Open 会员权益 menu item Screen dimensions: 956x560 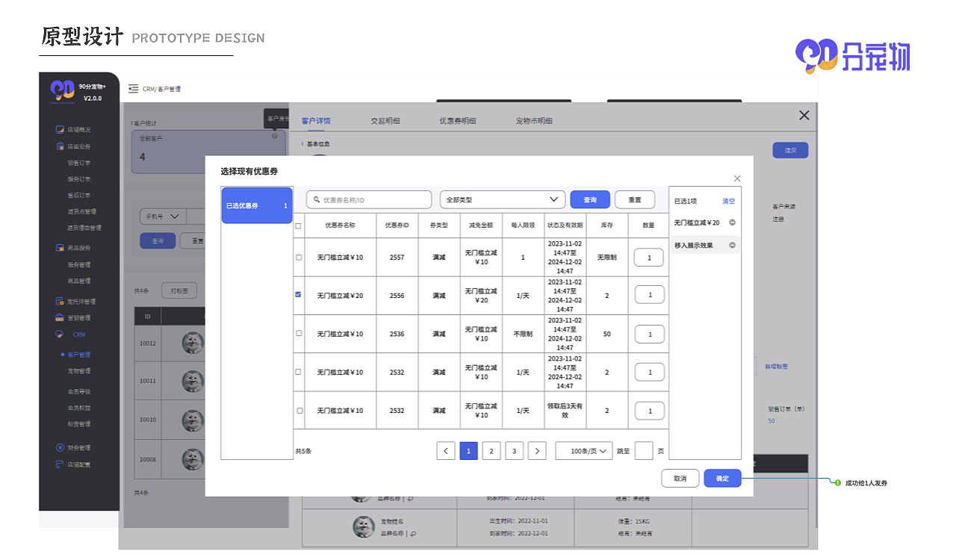[79, 408]
